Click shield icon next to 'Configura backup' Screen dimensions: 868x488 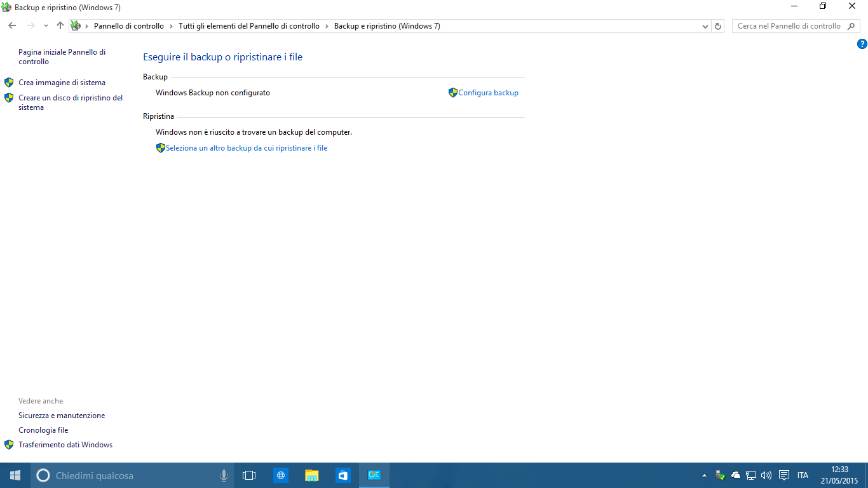click(x=453, y=93)
